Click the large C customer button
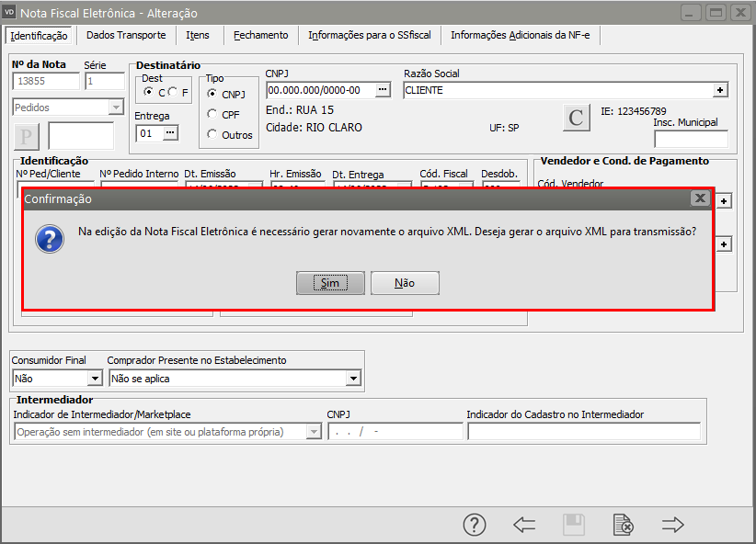756x544 pixels. point(576,118)
